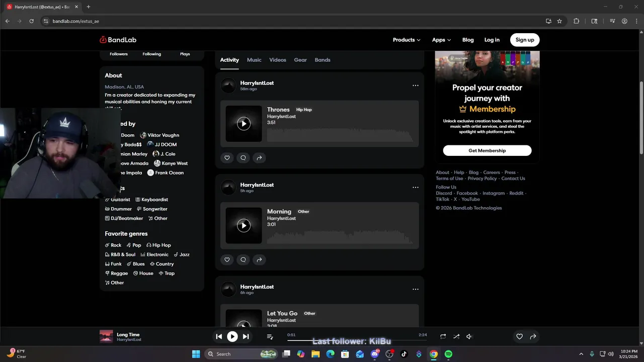Like the Thrones post

click(x=227, y=158)
